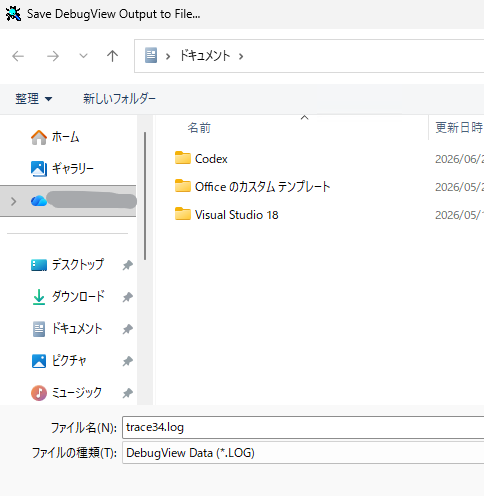Open ピクチャ in quick access

(x=69, y=361)
